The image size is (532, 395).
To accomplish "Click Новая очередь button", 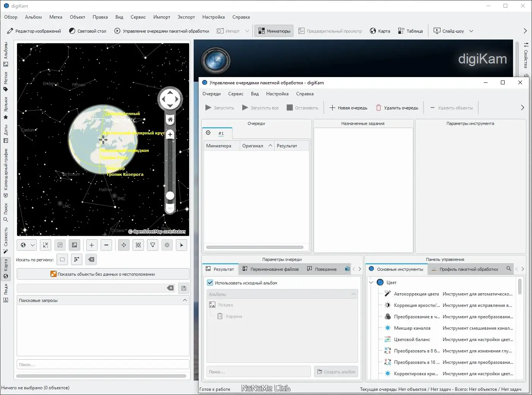I will 348,108.
